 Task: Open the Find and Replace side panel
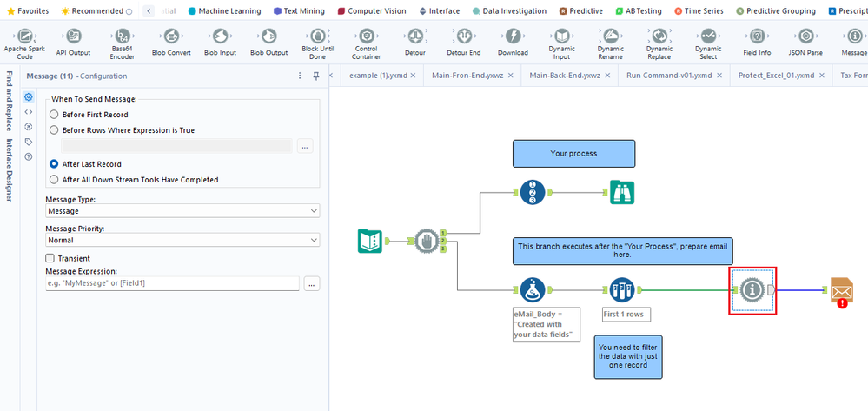coord(10,100)
